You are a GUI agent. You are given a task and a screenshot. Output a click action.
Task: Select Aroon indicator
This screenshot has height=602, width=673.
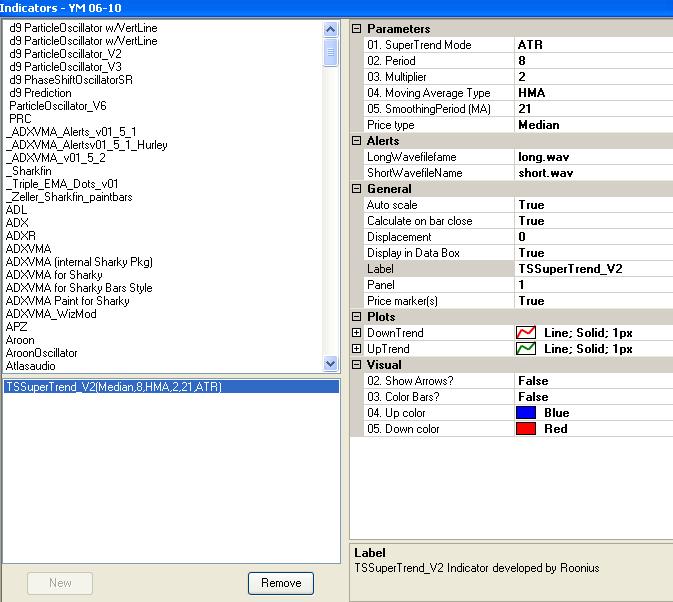pyautogui.click(x=20, y=340)
